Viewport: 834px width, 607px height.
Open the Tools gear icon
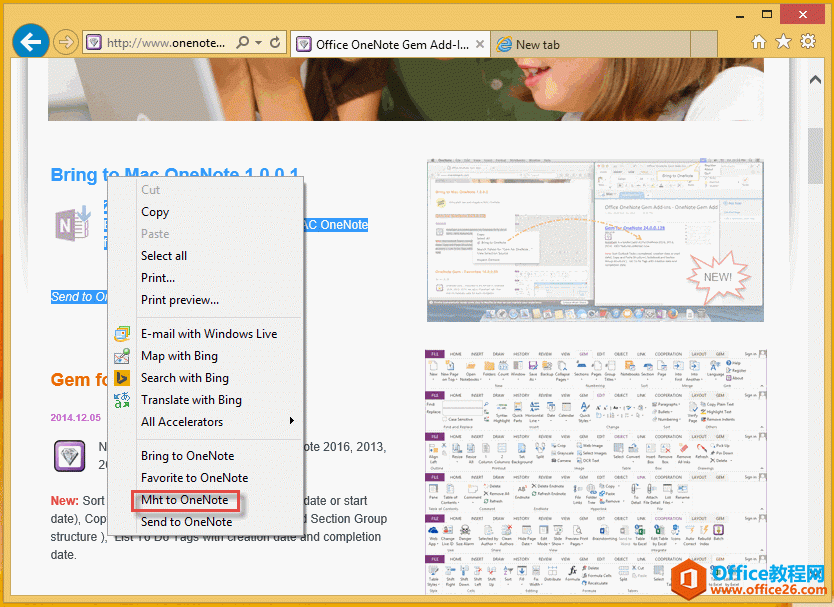click(810, 41)
